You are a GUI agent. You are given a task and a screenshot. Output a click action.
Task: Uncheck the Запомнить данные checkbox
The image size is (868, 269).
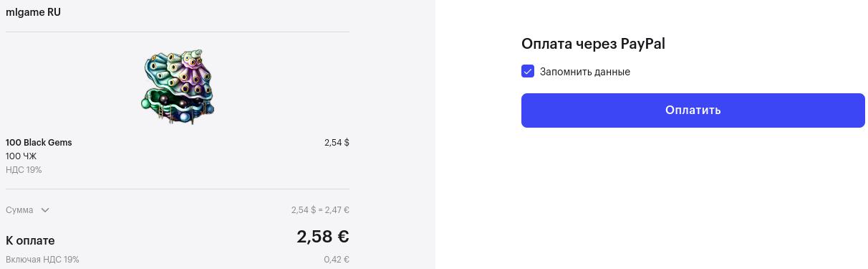click(528, 71)
